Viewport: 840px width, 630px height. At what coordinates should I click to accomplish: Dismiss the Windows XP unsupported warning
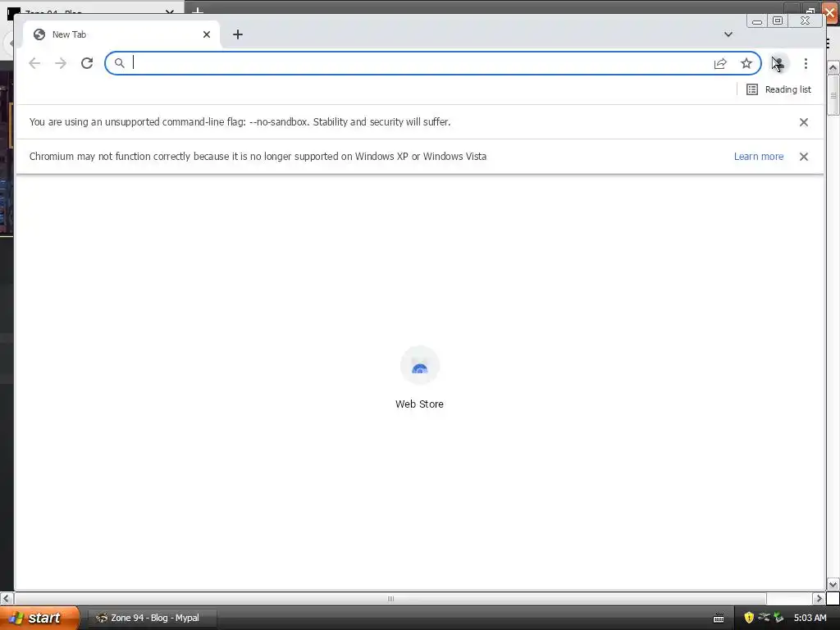pyautogui.click(x=804, y=157)
